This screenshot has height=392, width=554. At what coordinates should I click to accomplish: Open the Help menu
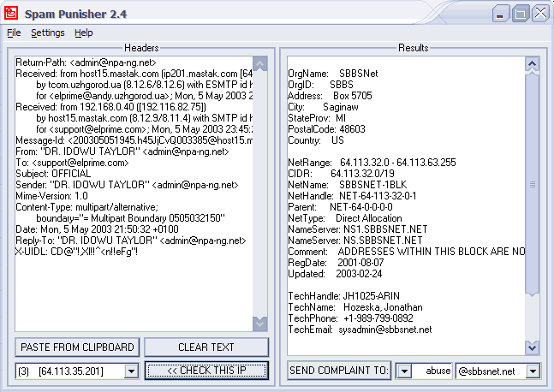coord(84,33)
